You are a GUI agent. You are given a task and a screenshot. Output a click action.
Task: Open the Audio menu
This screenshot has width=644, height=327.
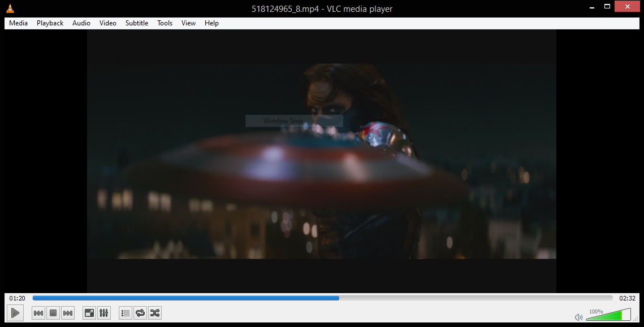pos(81,23)
